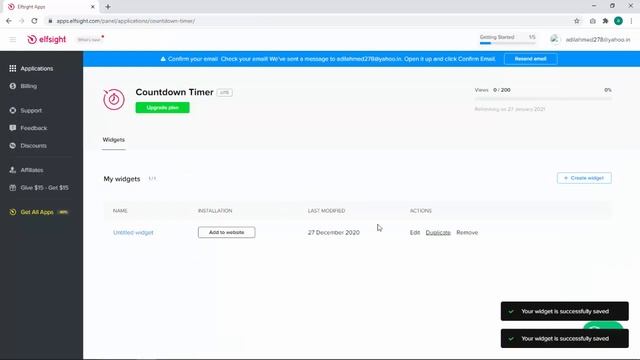Image resolution: width=640 pixels, height=360 pixels.
Task: Open the What's new badge
Action: pyautogui.click(x=90, y=40)
